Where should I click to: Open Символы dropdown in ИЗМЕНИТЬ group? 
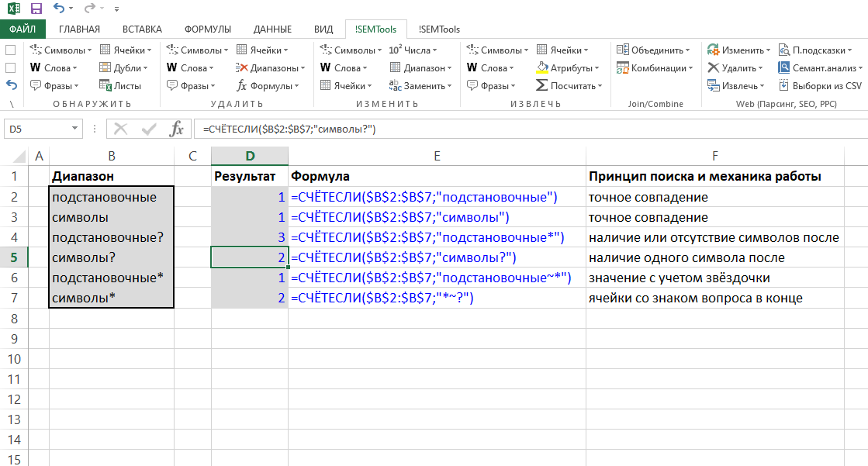(x=351, y=50)
